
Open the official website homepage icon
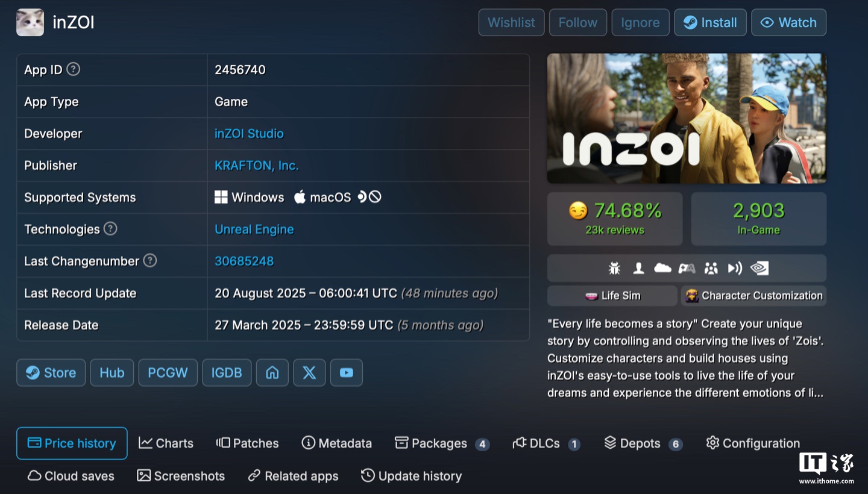[272, 372]
